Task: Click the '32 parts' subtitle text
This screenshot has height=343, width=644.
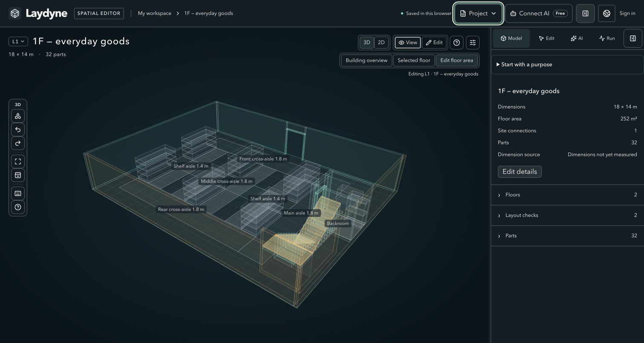Action: (x=56, y=55)
